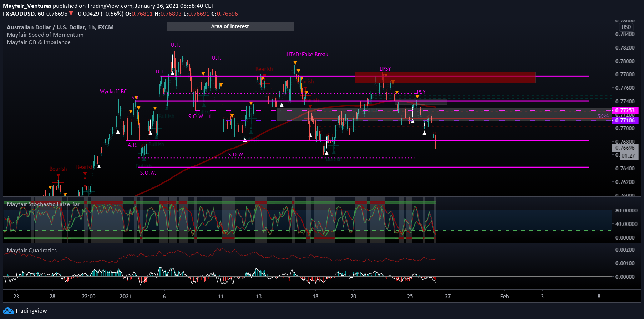The height and width of the screenshot is (319, 644).
Task: Click the 0.78000 price axis label
Action: [x=625, y=61]
